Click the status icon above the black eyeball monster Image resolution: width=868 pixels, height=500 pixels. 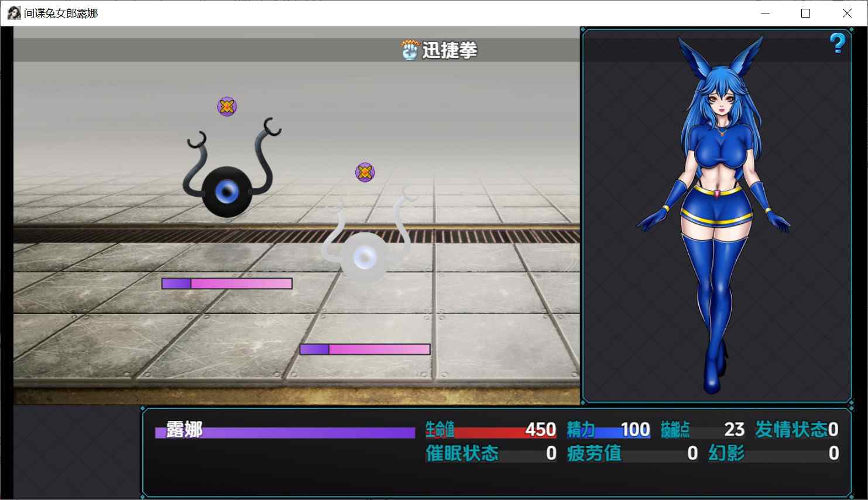tap(227, 107)
